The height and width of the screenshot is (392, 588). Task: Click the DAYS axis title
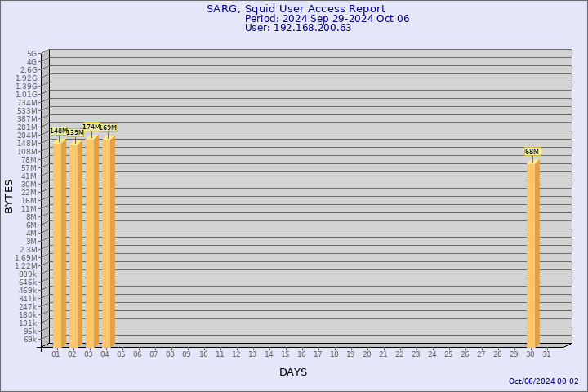coord(293,372)
